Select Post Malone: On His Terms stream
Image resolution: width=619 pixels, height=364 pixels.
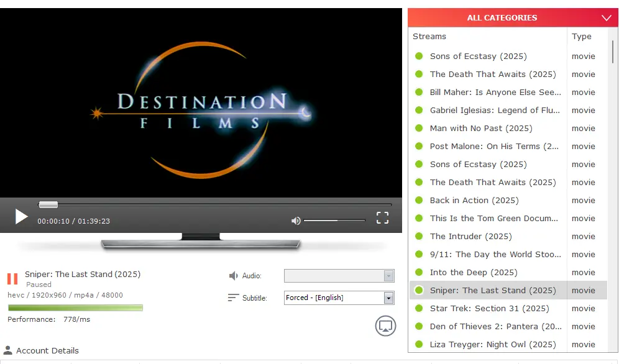point(494,147)
